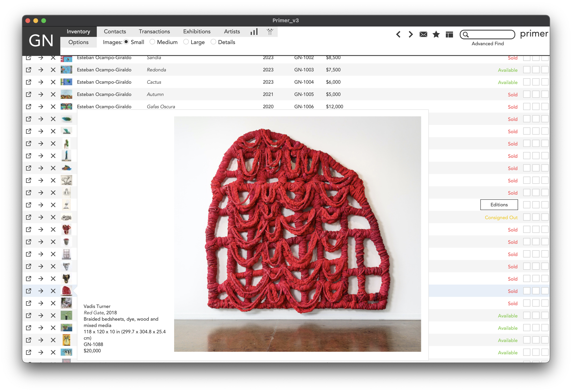Tick first checkbox on Cactus row
The image size is (572, 392).
click(x=527, y=82)
